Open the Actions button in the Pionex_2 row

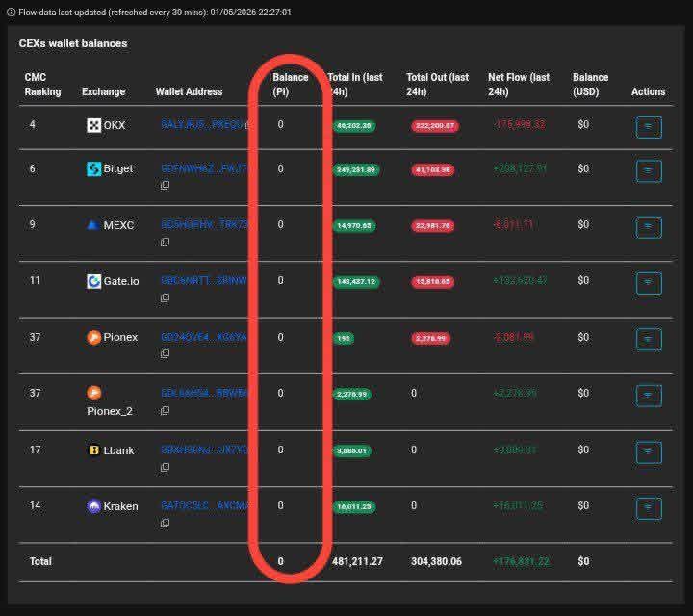pyautogui.click(x=649, y=396)
